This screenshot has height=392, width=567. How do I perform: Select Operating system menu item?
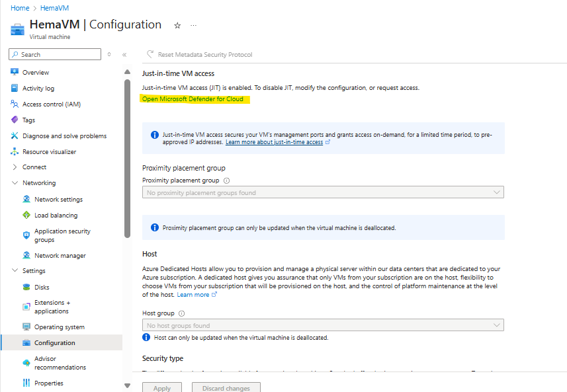[x=60, y=327]
